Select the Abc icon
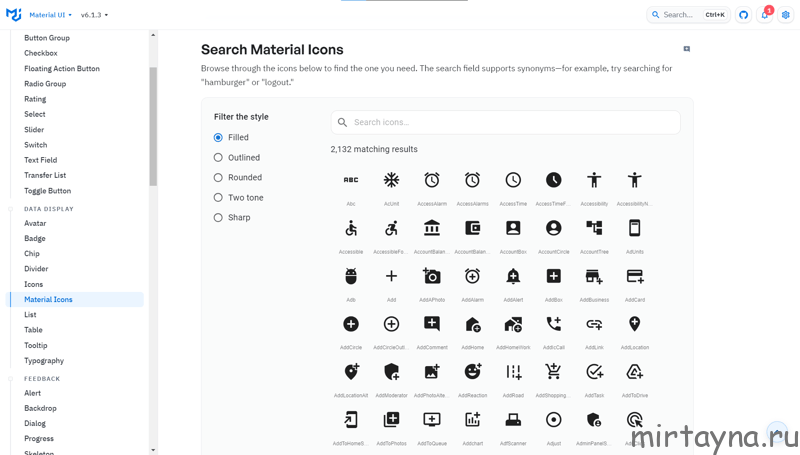The height and width of the screenshot is (455, 800). tap(351, 180)
